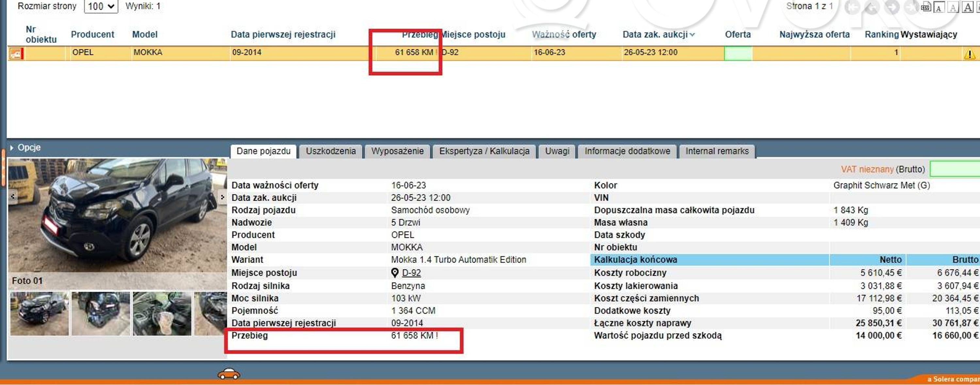Viewport: 980px width, 385px height.
Task: Set the medium font size A icon
Action: click(953, 7)
